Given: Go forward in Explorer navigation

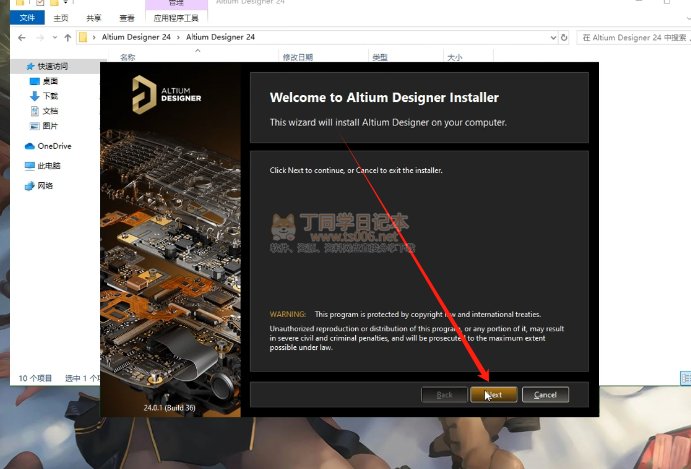Looking at the screenshot, I should (x=40, y=37).
